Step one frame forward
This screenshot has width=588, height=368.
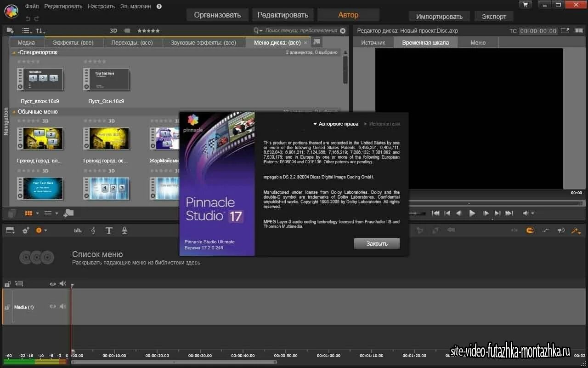(486, 213)
